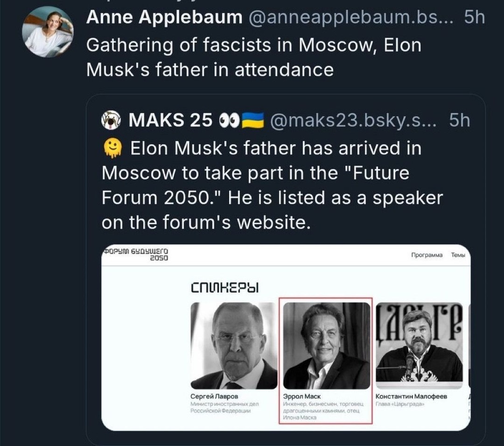
Task: Click the MAKS 25 display name
Action: (x=170, y=120)
